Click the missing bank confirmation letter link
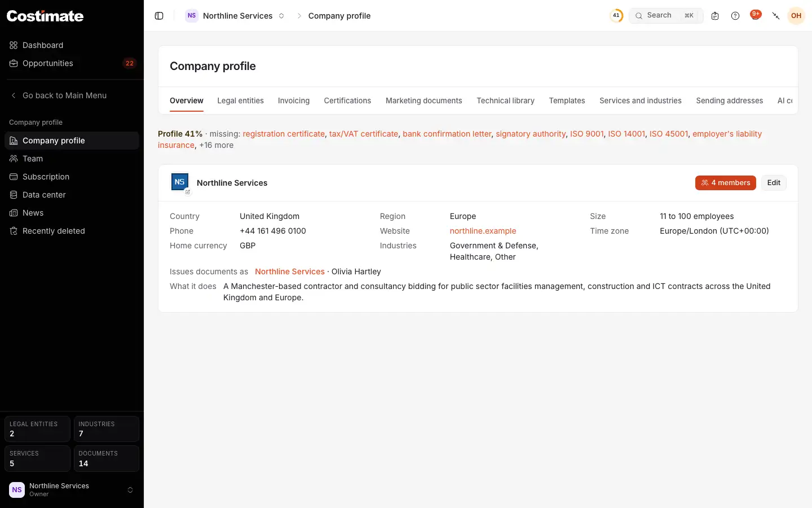Viewport: 812px width, 508px height. point(447,134)
